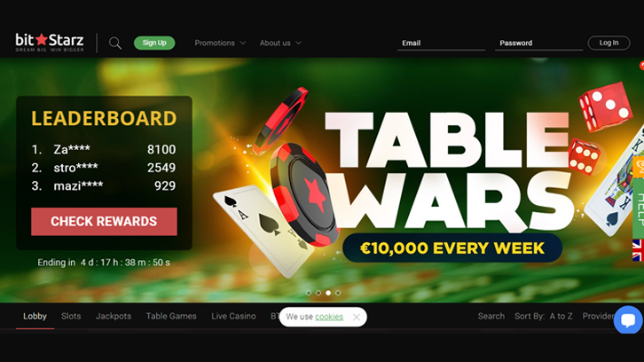Screen dimensions: 644x362
Task: Open Sort By A to Z selector
Action: tap(544, 316)
